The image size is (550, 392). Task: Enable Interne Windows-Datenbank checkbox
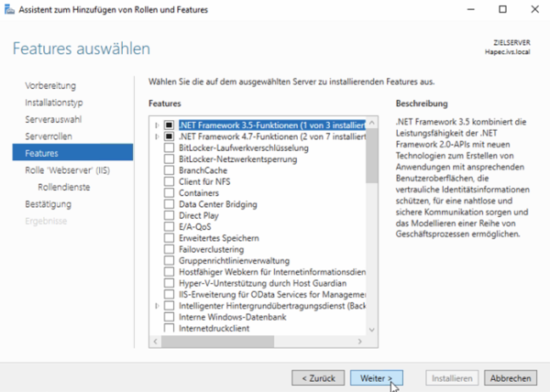pyautogui.click(x=168, y=317)
